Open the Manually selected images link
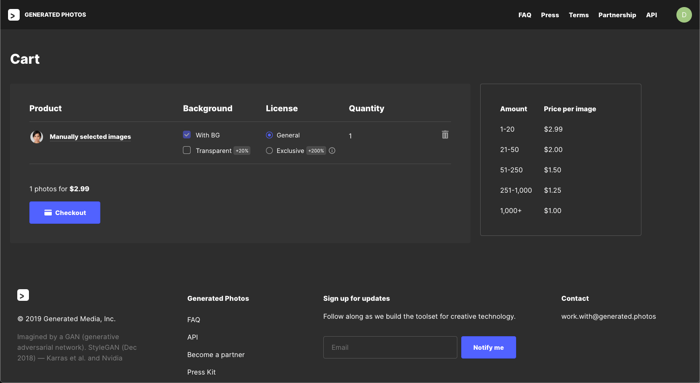700x383 pixels. (90, 137)
